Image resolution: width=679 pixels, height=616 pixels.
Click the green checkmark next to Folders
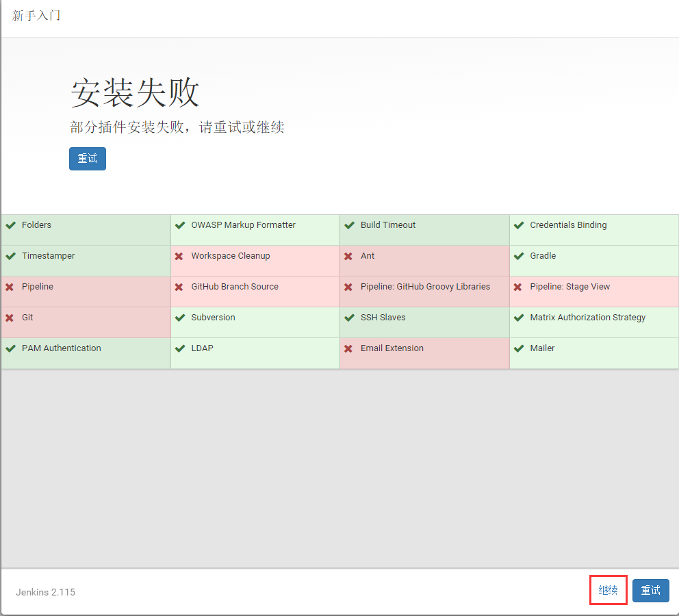point(11,225)
